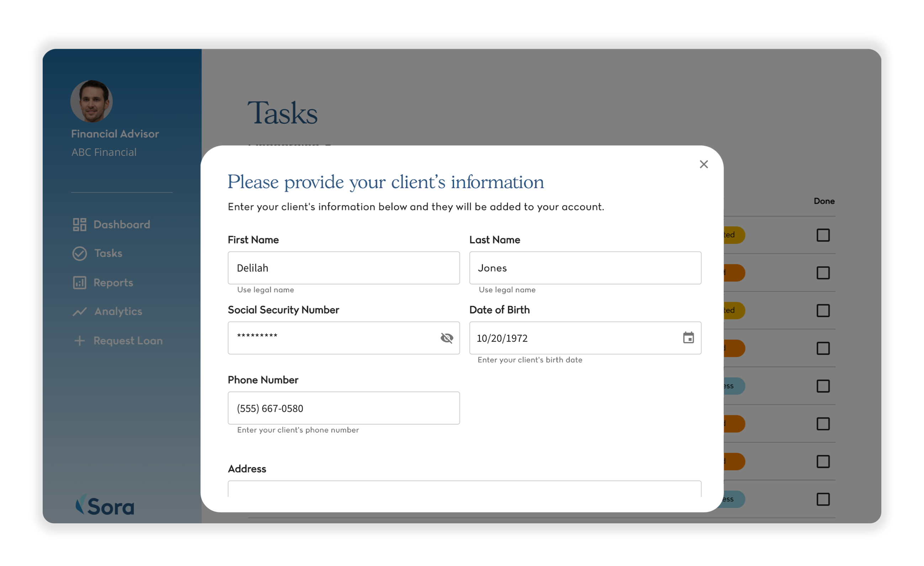Viewport: 924px width, 566px height.
Task: Select the Phone Number input field
Action: pyautogui.click(x=344, y=409)
